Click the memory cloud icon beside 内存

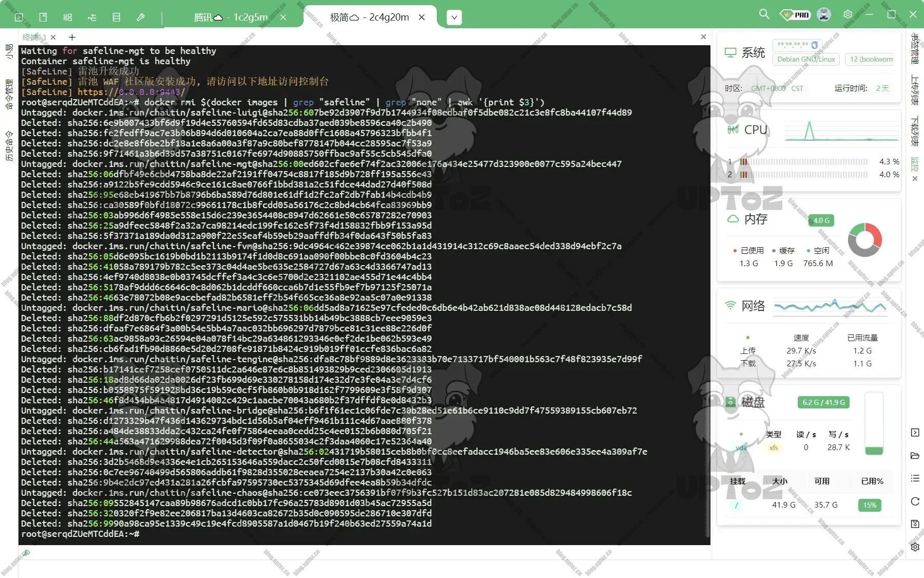733,219
